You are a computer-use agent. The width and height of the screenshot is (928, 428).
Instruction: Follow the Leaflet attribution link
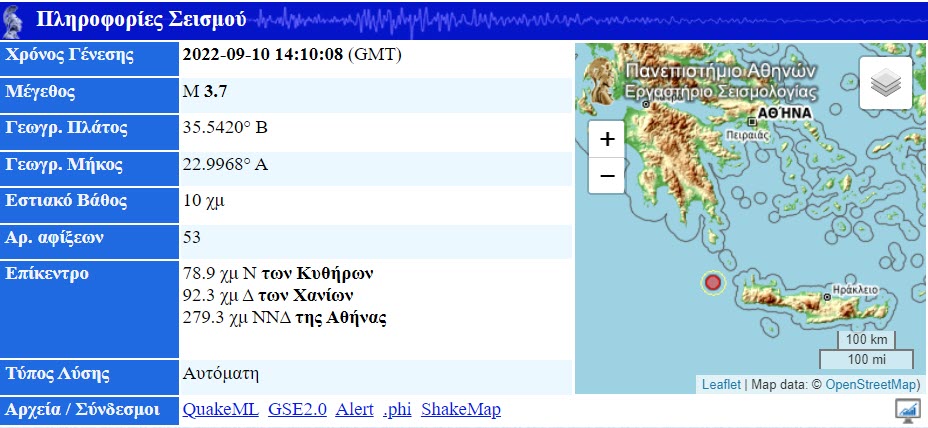coord(721,385)
